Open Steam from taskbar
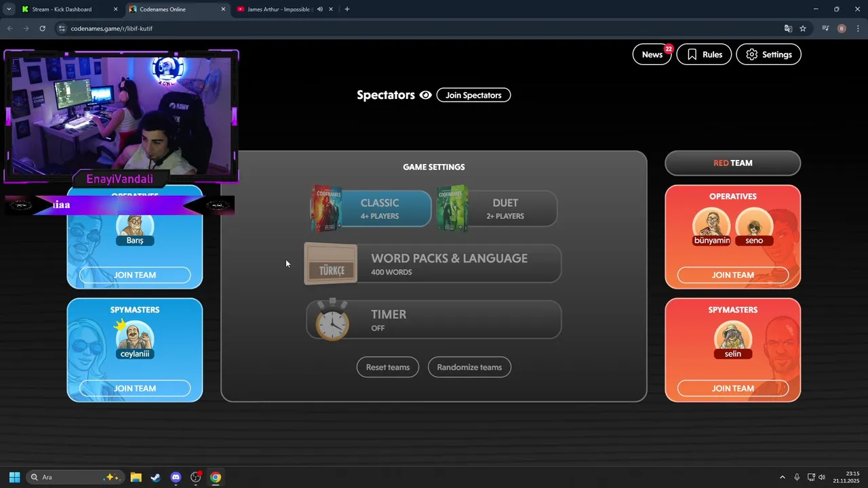 tap(155, 477)
